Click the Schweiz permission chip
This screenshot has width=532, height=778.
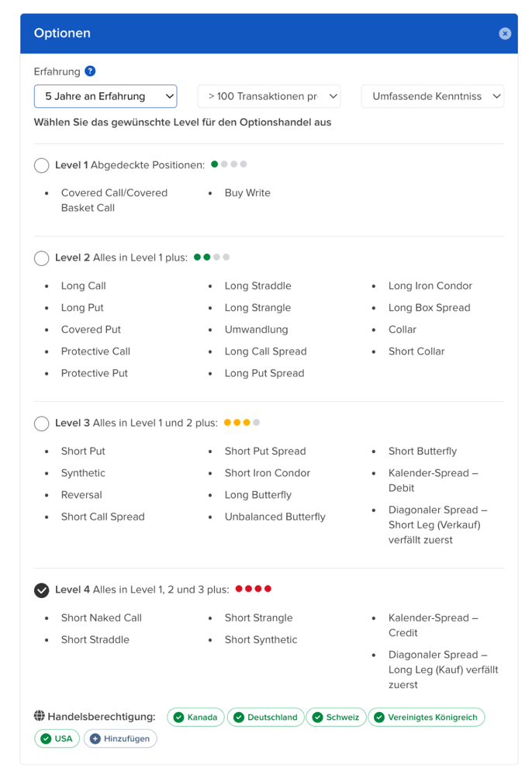click(x=336, y=717)
